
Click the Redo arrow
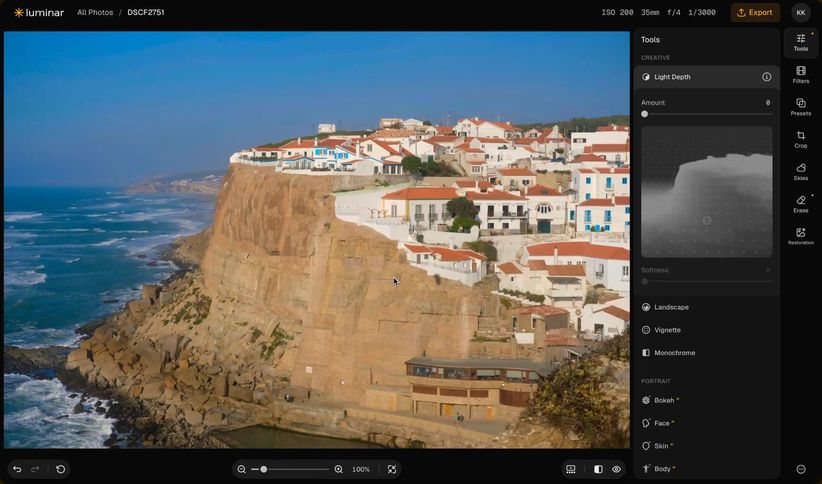(x=35, y=469)
